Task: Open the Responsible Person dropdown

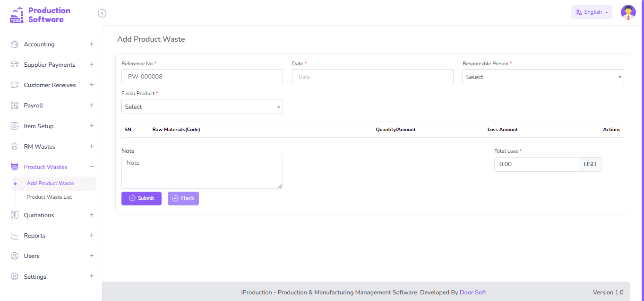Action: point(543,77)
